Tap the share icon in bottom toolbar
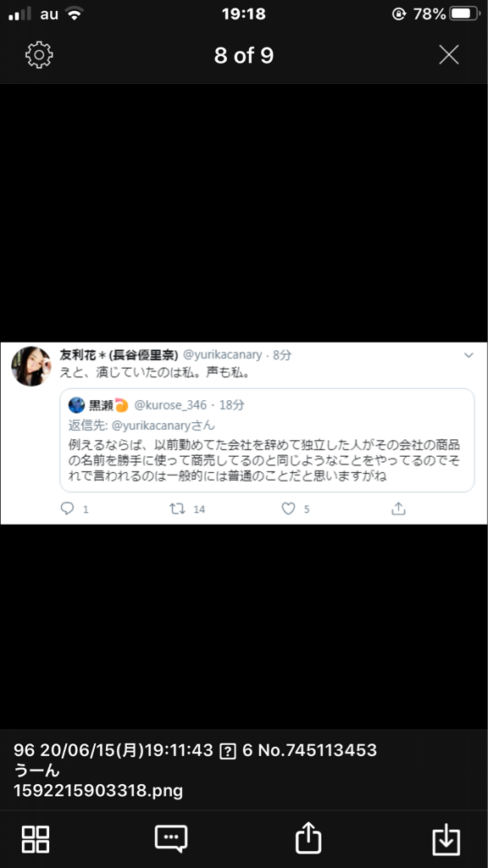The image size is (488, 868). (308, 837)
